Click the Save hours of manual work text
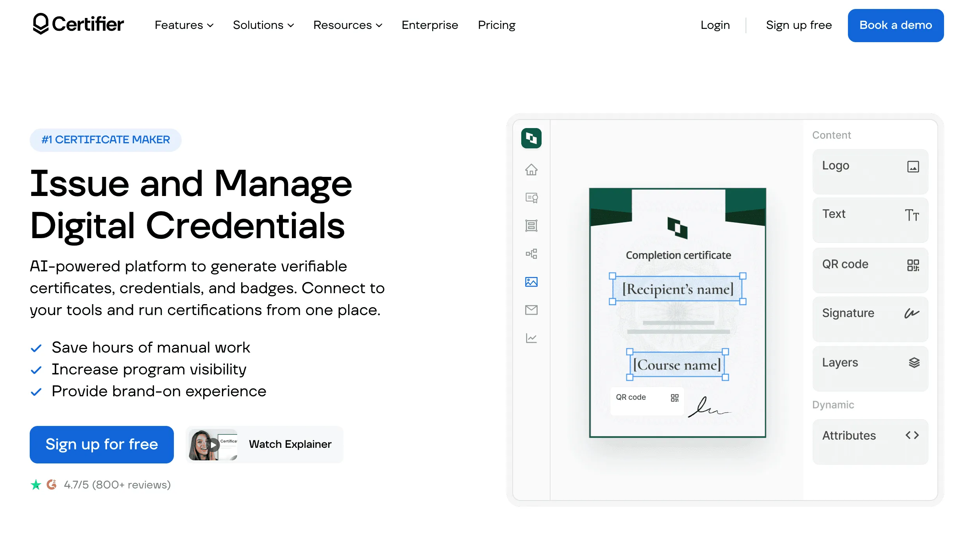 pyautogui.click(x=151, y=347)
